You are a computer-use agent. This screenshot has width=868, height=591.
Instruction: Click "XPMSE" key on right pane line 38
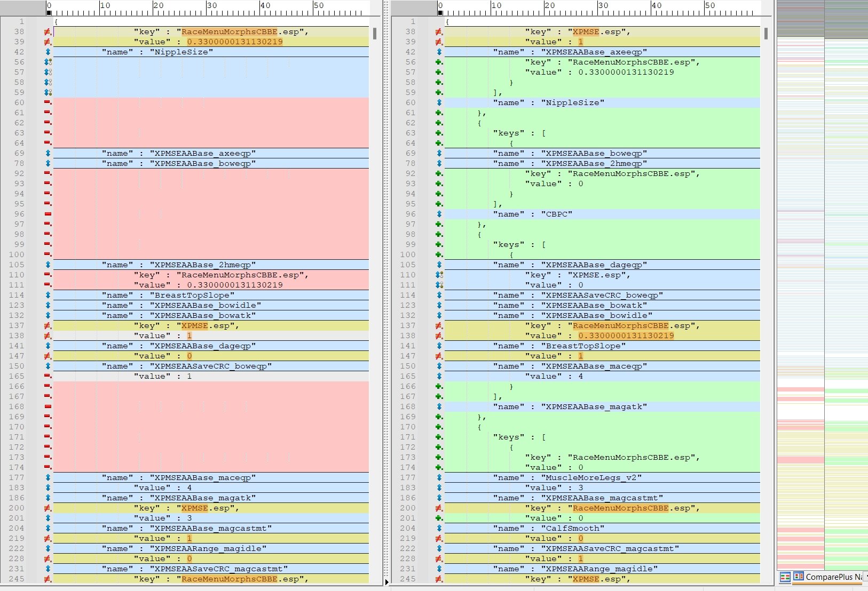pos(586,32)
